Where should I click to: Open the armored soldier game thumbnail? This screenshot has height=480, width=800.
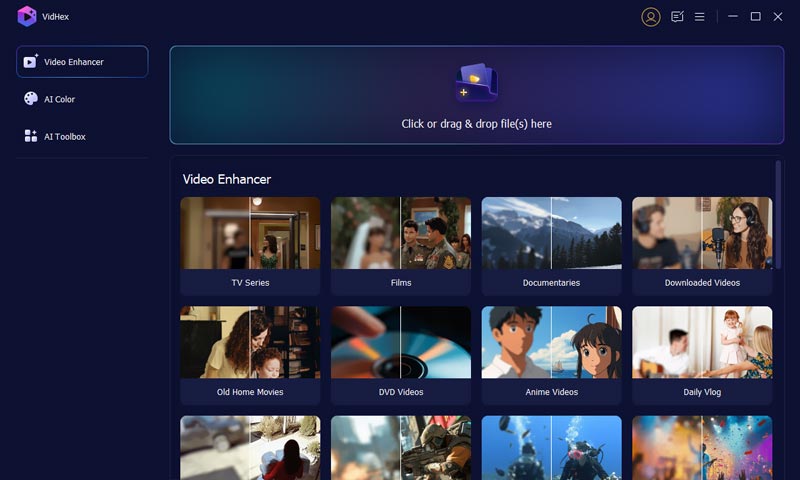click(401, 448)
